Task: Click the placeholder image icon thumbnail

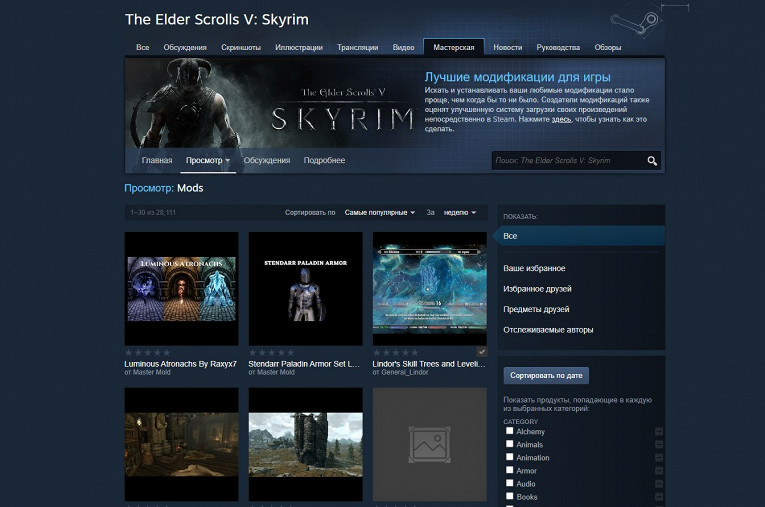Action: click(430, 445)
